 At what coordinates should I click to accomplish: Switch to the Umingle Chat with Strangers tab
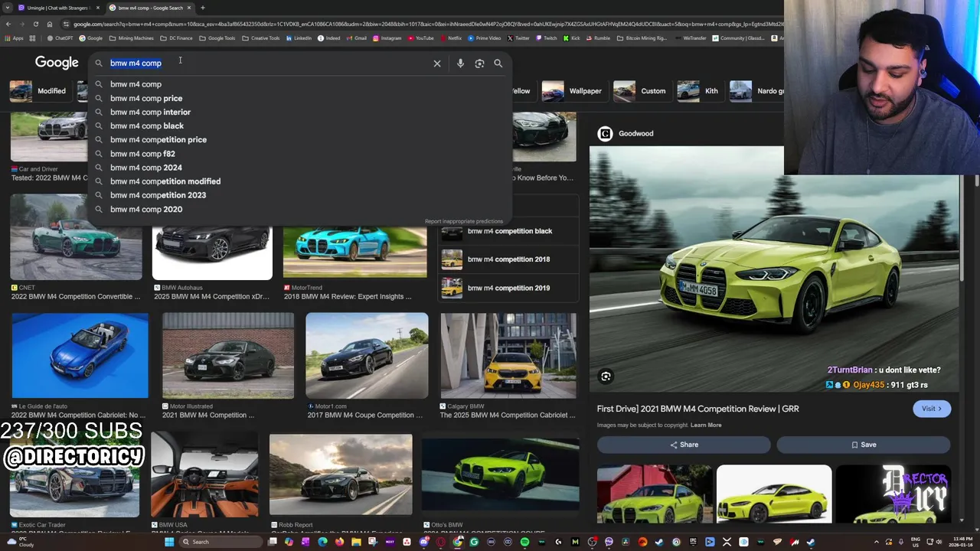(x=58, y=8)
